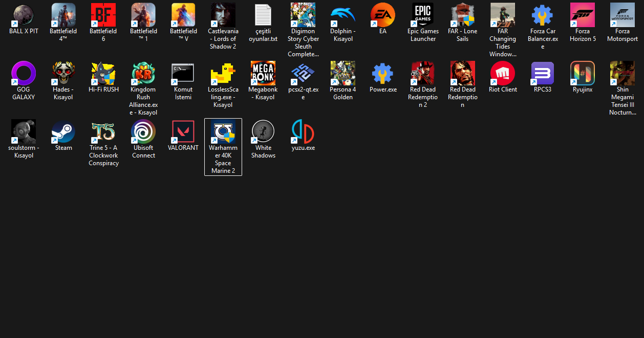Select the Hi-Fi RUSH icon
The image size is (644, 338).
tap(103, 74)
